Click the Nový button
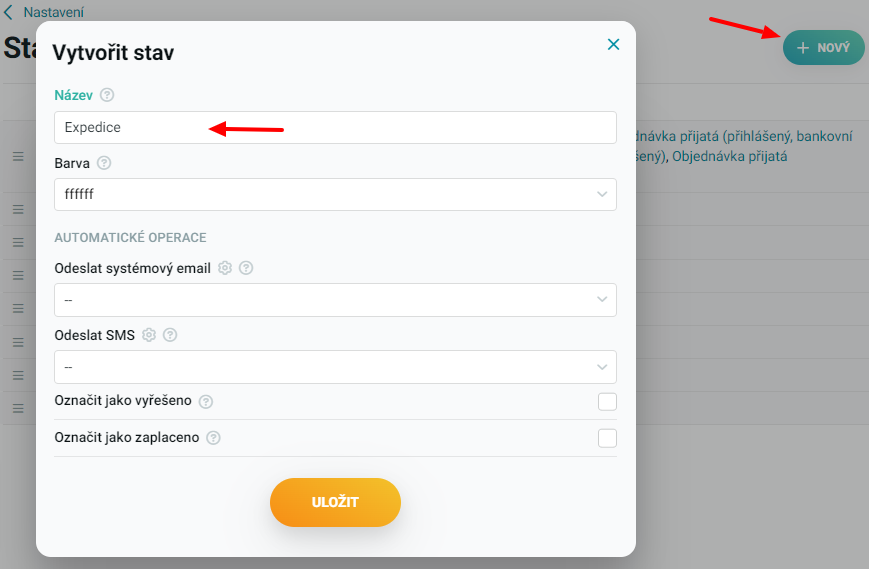Viewport: 869px width, 569px height. pos(823,47)
